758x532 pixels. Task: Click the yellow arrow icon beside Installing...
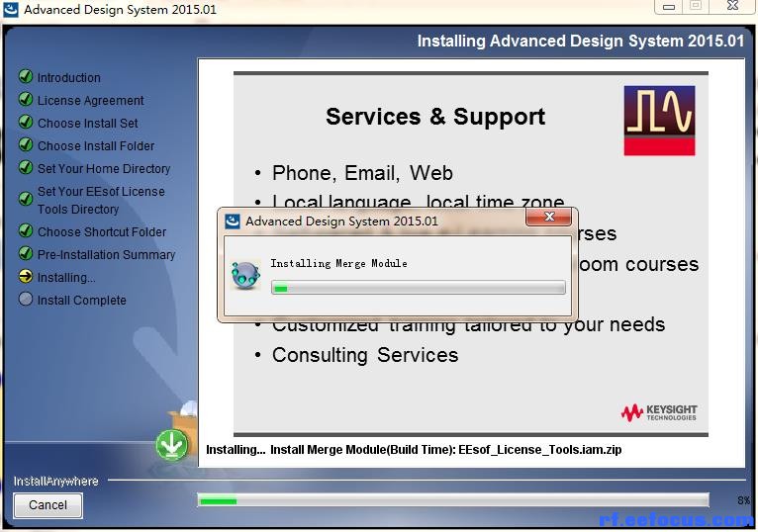click(26, 276)
